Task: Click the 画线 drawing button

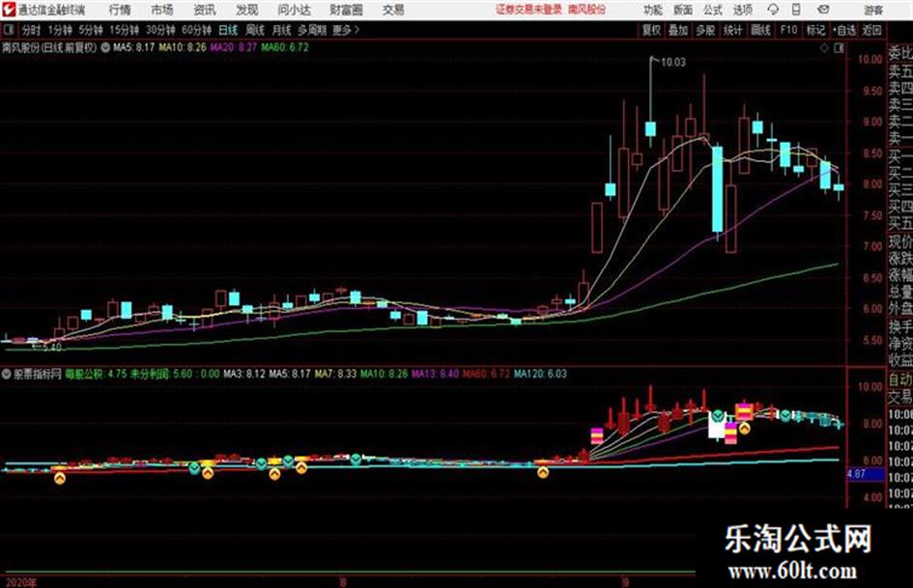Action: coord(760,29)
